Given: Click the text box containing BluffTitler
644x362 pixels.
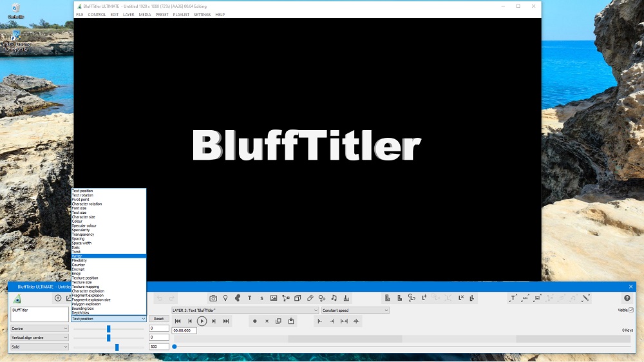Looking at the screenshot, I should coord(39,314).
